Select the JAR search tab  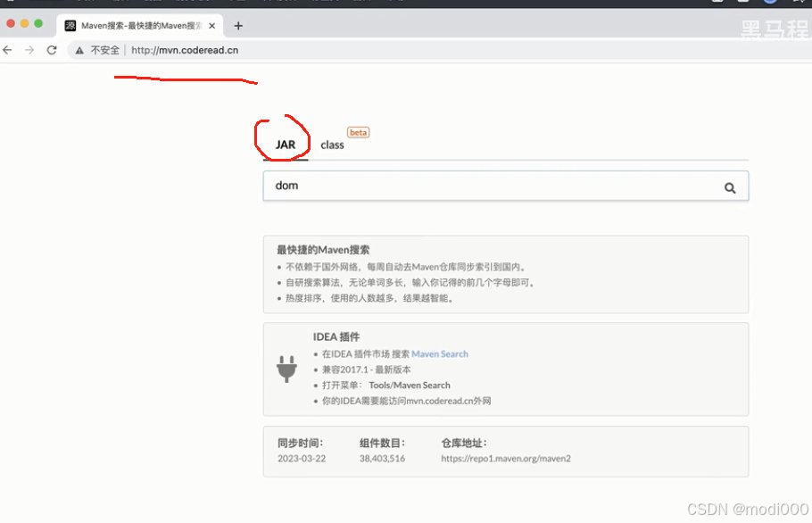[x=286, y=145]
